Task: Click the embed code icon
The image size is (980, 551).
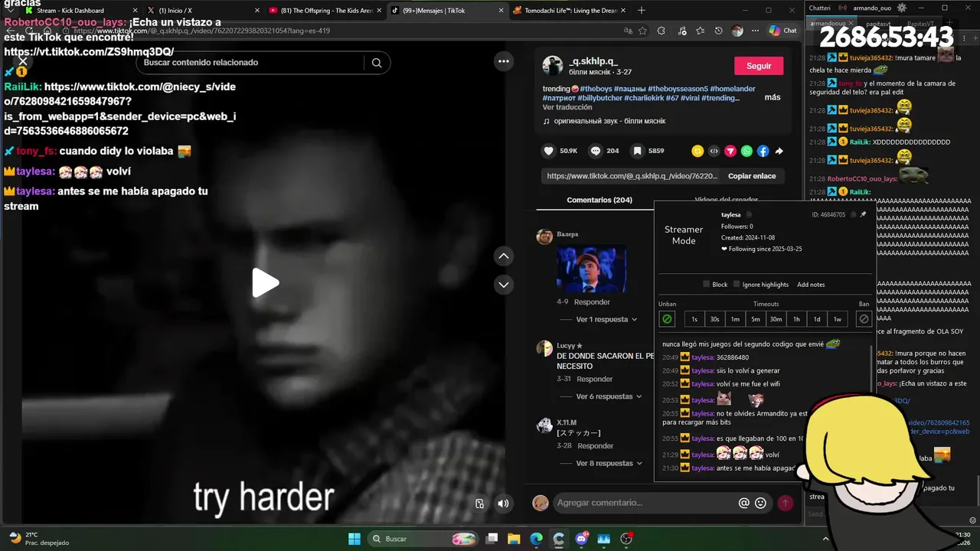Action: click(714, 151)
